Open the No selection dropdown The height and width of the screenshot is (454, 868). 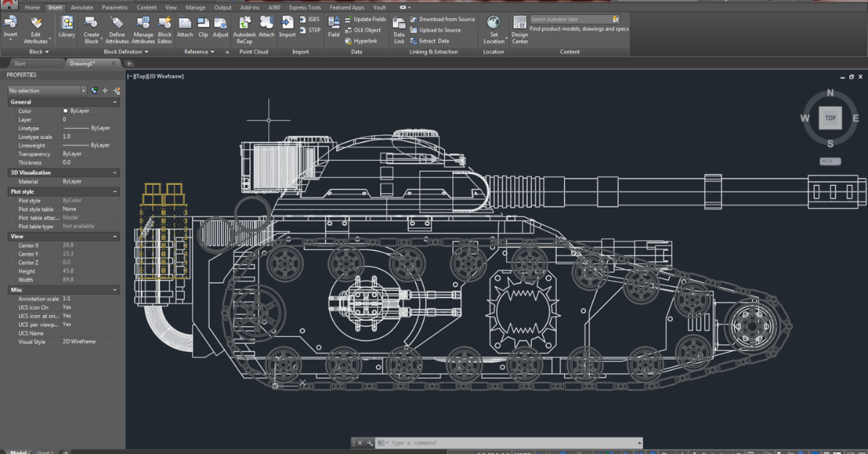coord(83,90)
